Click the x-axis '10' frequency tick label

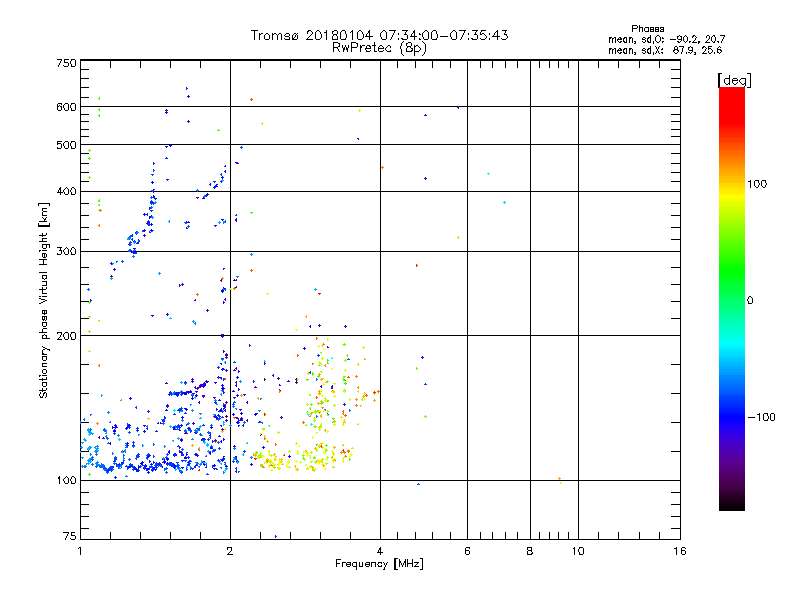(x=578, y=551)
